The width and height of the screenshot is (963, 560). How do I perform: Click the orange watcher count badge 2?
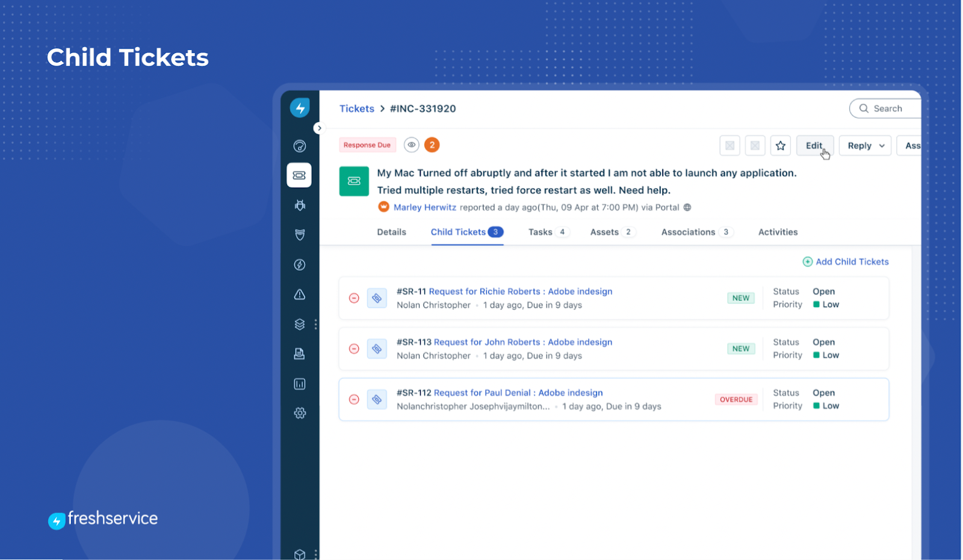[x=432, y=145]
